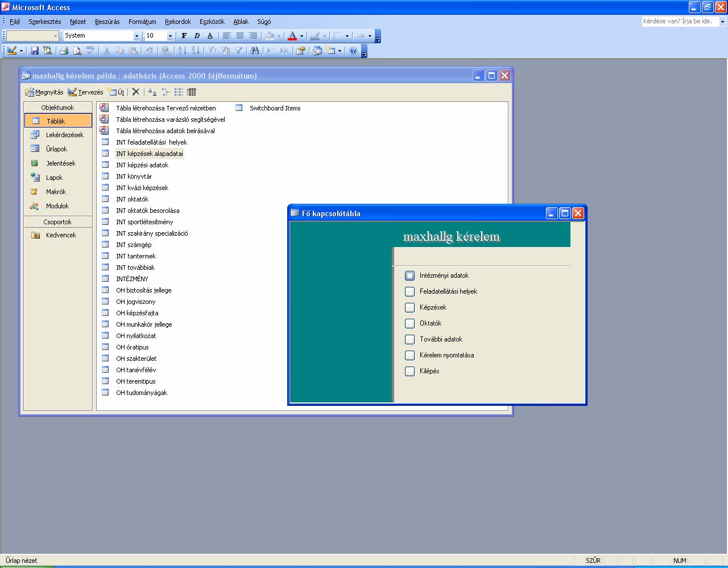Screen dimensions: 728x568
Task: Switch to Small Icons view in database window
Action: (x=166, y=92)
